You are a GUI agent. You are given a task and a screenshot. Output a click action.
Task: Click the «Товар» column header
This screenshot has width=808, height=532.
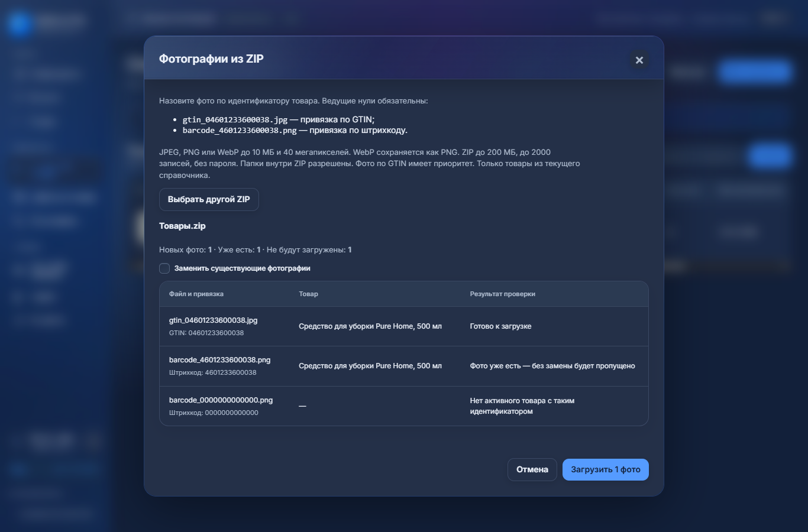coord(309,294)
